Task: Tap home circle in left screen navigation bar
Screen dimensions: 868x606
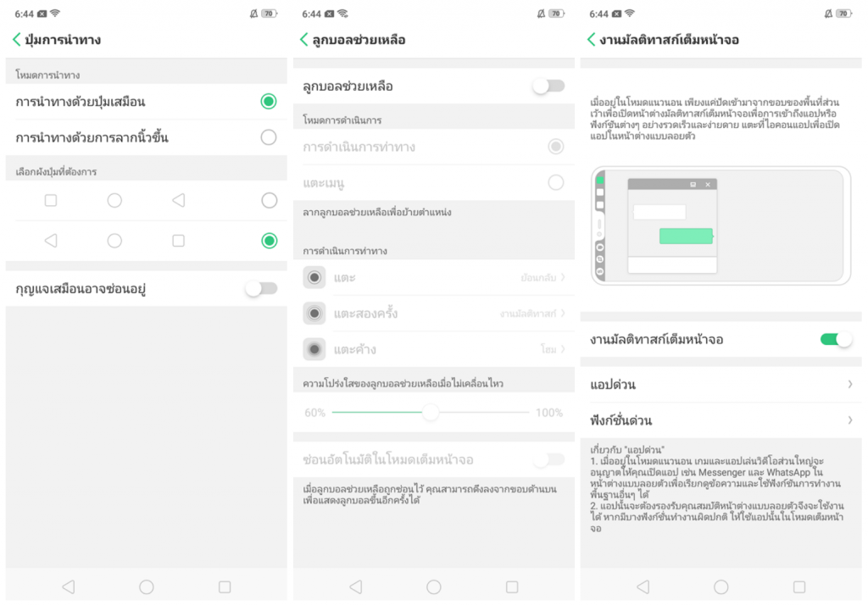Action: pyautogui.click(x=146, y=587)
